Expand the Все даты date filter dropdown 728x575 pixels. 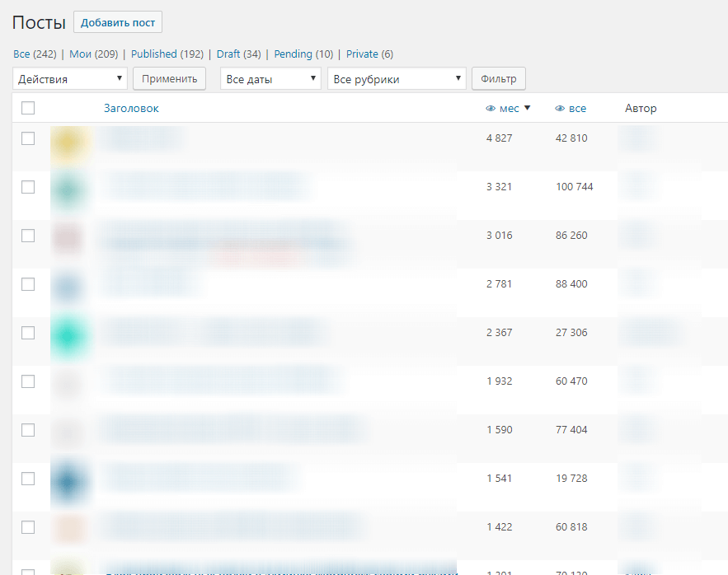click(270, 79)
